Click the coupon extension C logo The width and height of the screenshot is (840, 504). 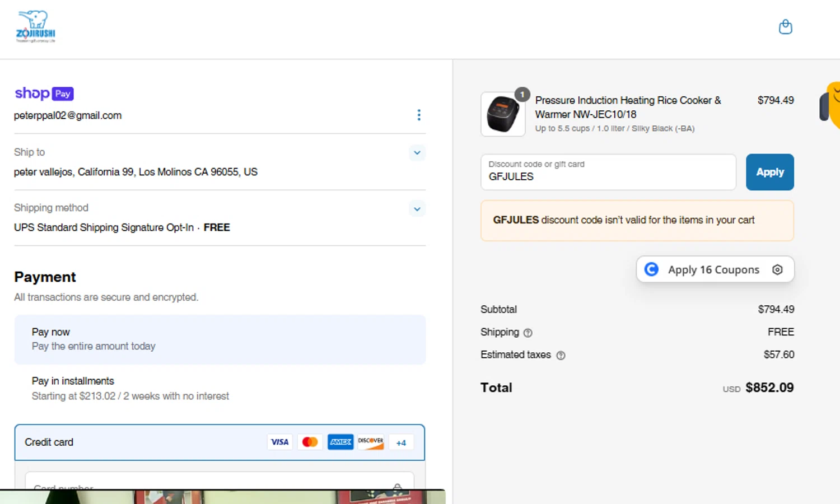(x=651, y=269)
